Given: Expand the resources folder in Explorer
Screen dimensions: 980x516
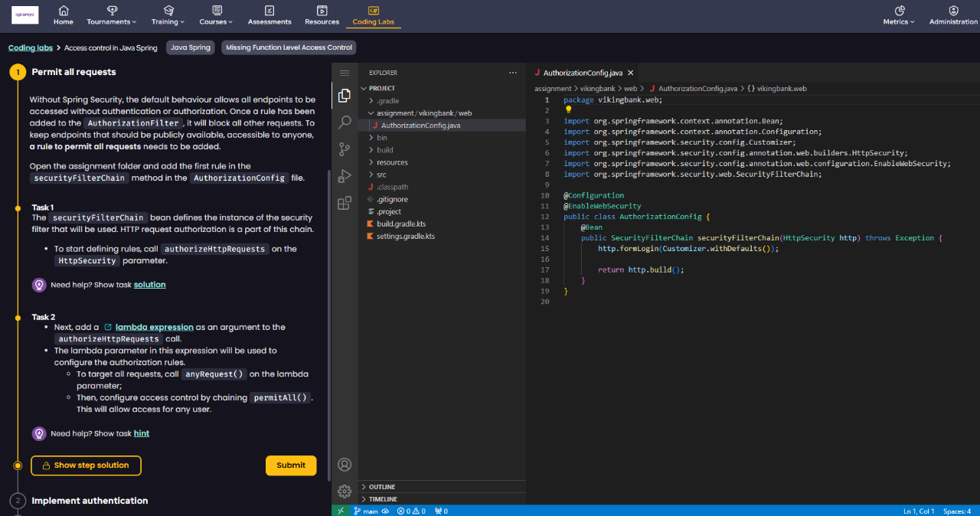Looking at the screenshot, I should (x=392, y=162).
